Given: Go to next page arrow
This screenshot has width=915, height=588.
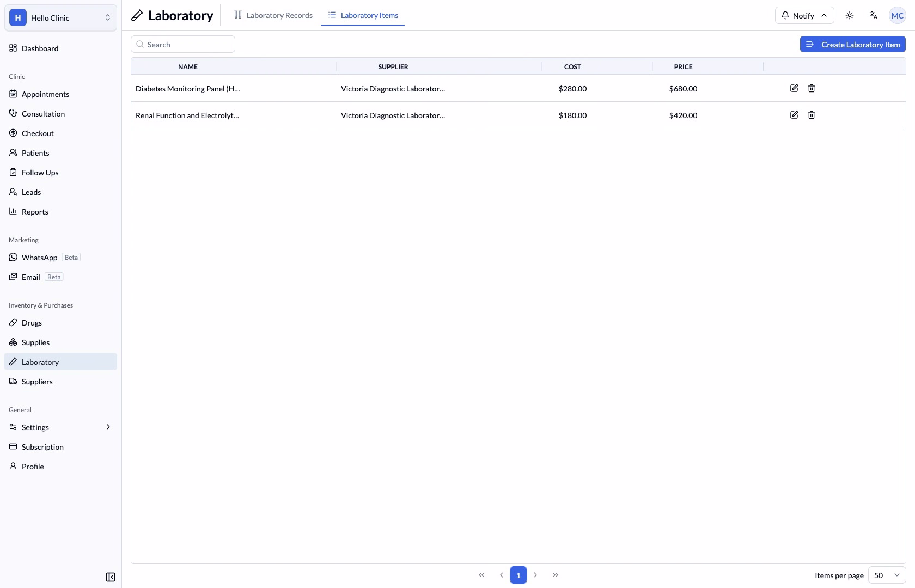Looking at the screenshot, I should point(535,575).
